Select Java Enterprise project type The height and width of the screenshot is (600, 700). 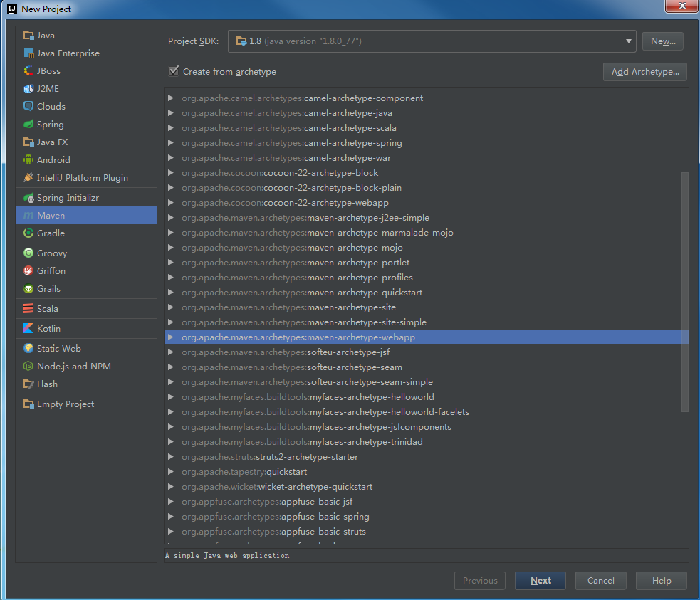(85, 53)
